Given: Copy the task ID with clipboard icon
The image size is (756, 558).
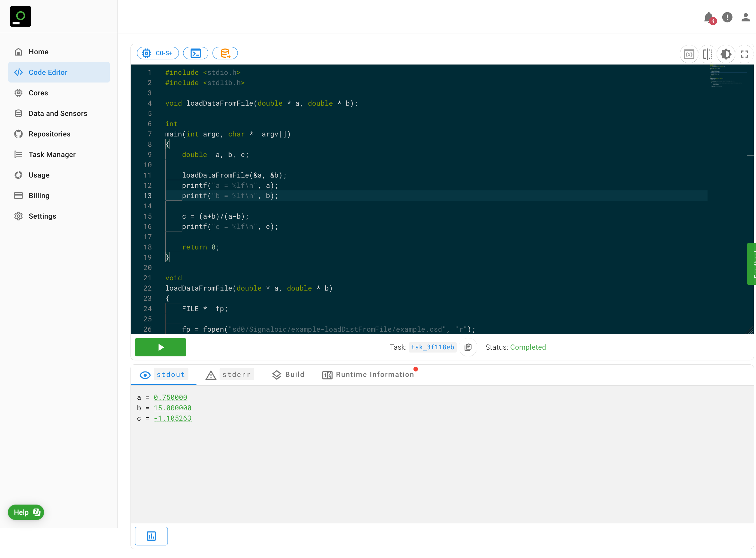Looking at the screenshot, I should click(x=468, y=347).
